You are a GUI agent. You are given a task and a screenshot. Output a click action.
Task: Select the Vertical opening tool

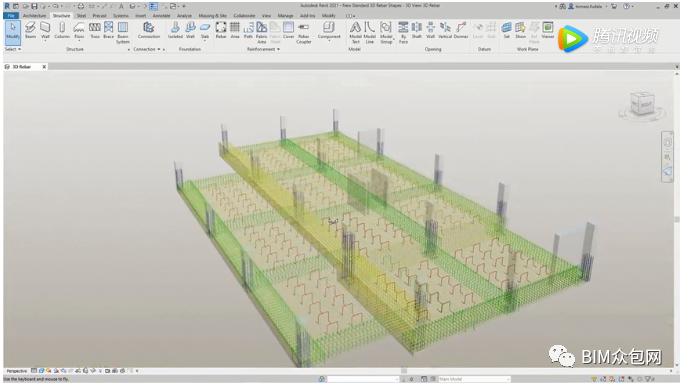tap(445, 31)
